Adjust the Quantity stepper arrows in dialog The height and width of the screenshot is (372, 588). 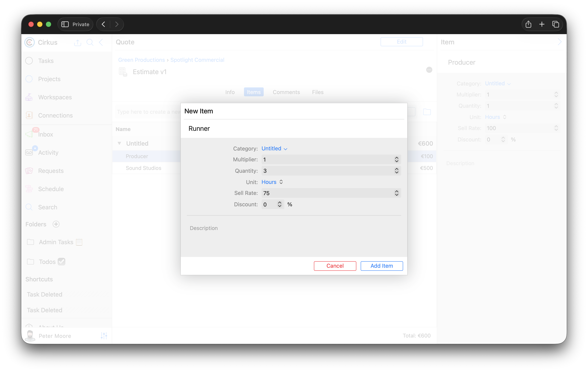396,171
